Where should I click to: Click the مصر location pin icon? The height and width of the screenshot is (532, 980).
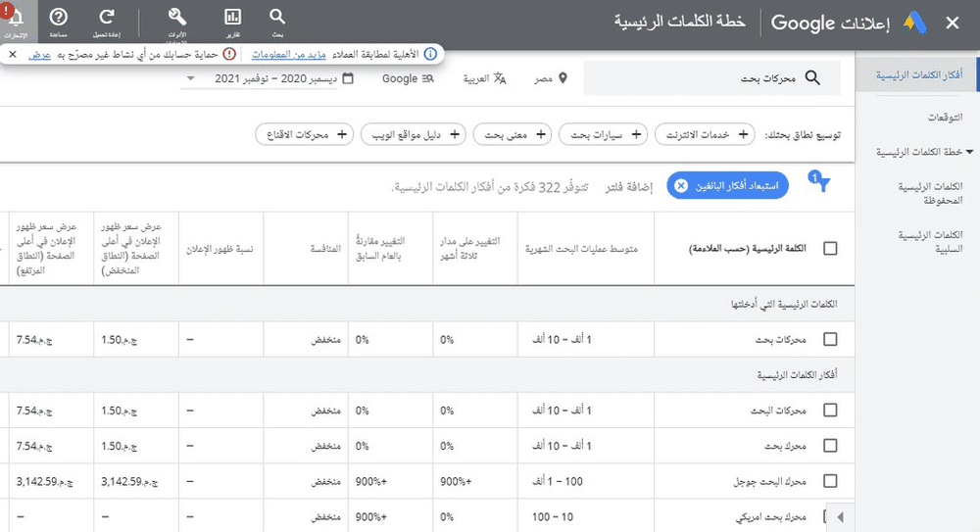[563, 78]
